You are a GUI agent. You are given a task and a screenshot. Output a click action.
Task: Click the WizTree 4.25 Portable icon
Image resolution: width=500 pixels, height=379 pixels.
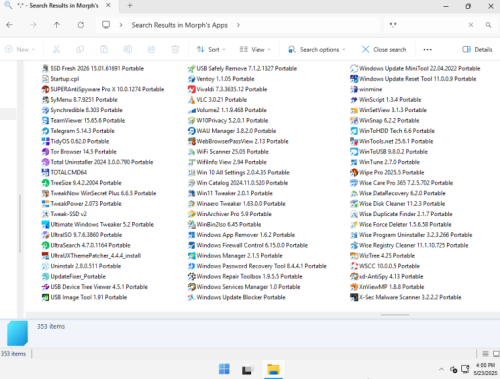tap(354, 256)
